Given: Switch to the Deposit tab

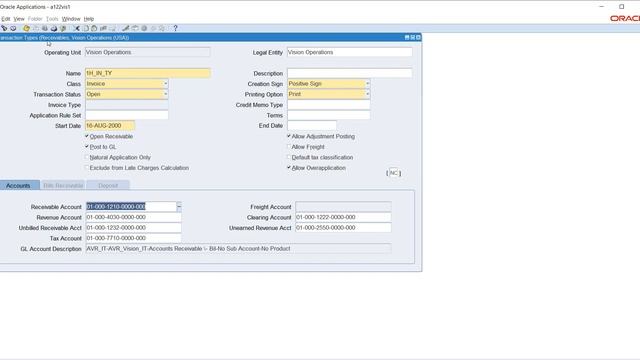Looking at the screenshot, I should (108, 185).
